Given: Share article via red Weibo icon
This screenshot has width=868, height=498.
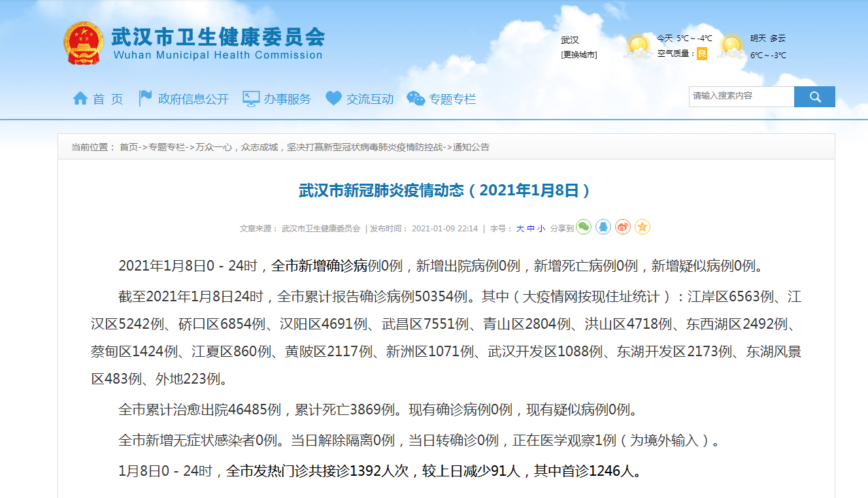Looking at the screenshot, I should coord(623,227).
